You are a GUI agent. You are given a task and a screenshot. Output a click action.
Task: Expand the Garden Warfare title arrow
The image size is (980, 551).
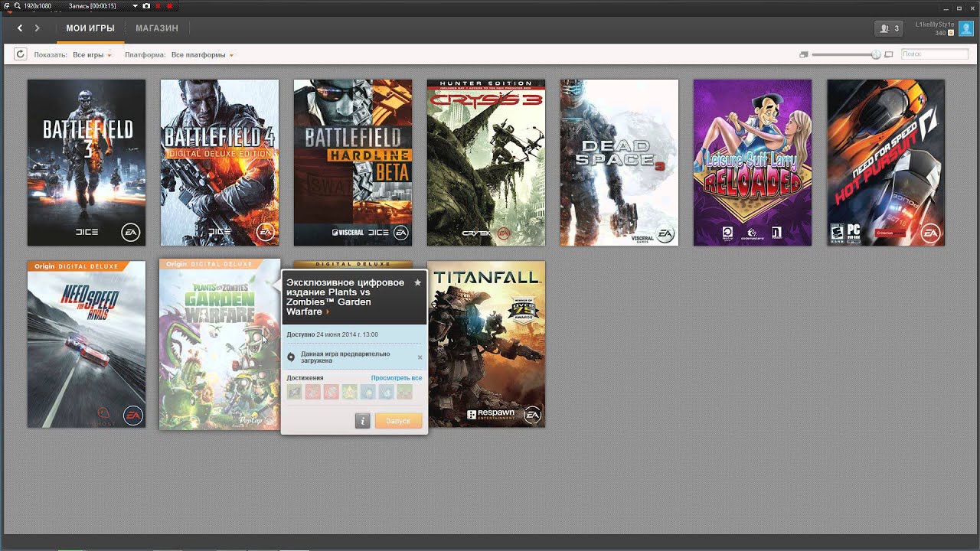(328, 312)
